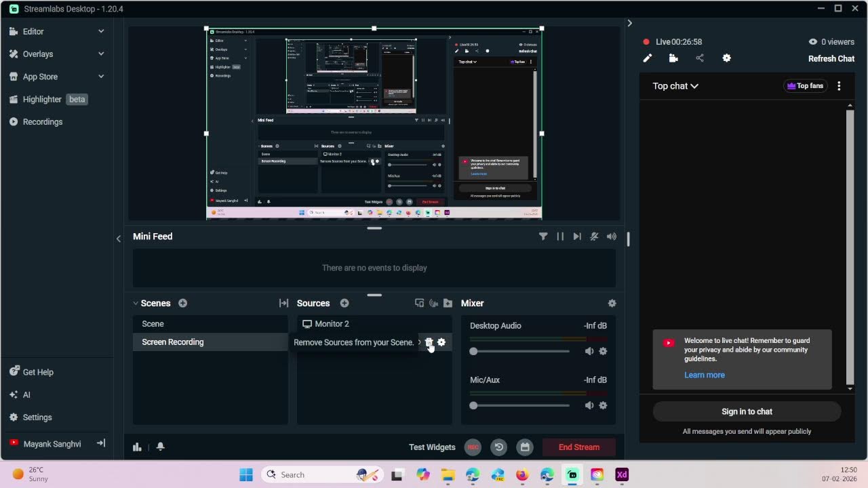Log out using arrow icon beside account

101,443
